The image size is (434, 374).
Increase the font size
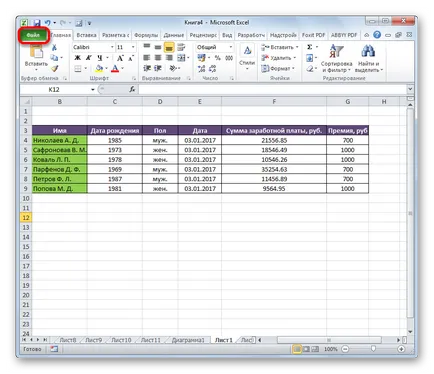120,58
